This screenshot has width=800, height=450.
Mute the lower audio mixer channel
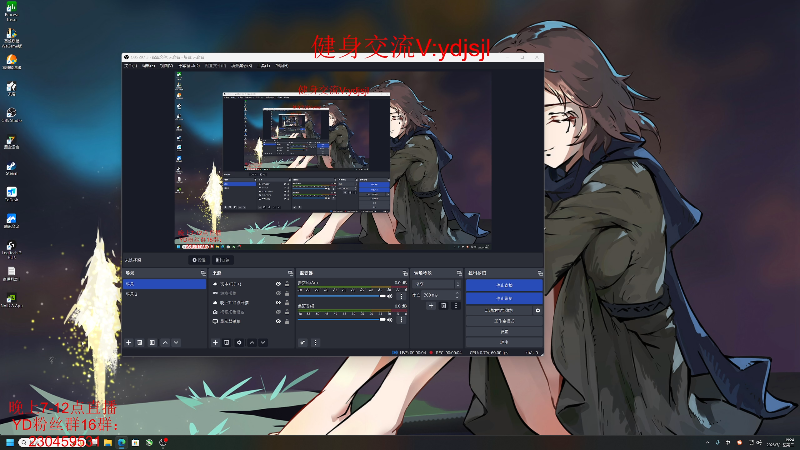[390, 319]
